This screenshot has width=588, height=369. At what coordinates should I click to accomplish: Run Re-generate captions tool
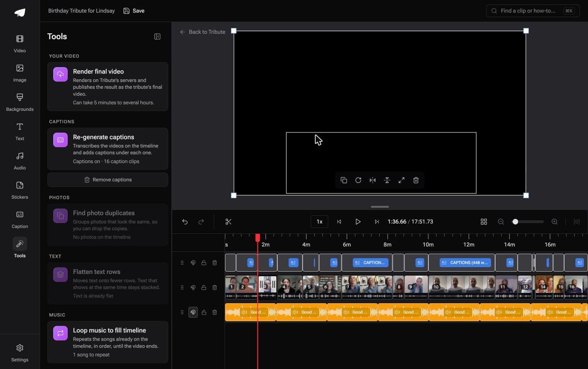point(108,149)
